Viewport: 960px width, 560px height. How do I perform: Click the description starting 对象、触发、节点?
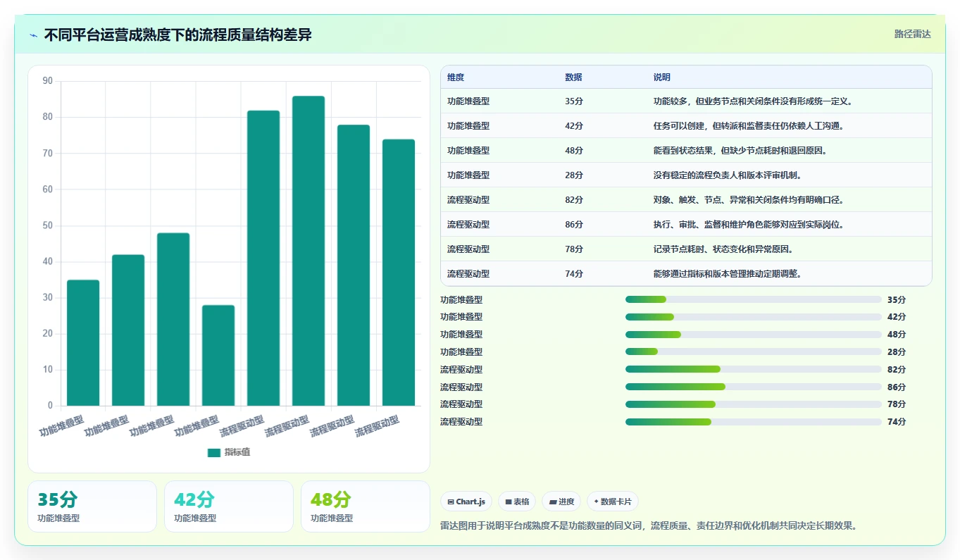click(x=749, y=200)
